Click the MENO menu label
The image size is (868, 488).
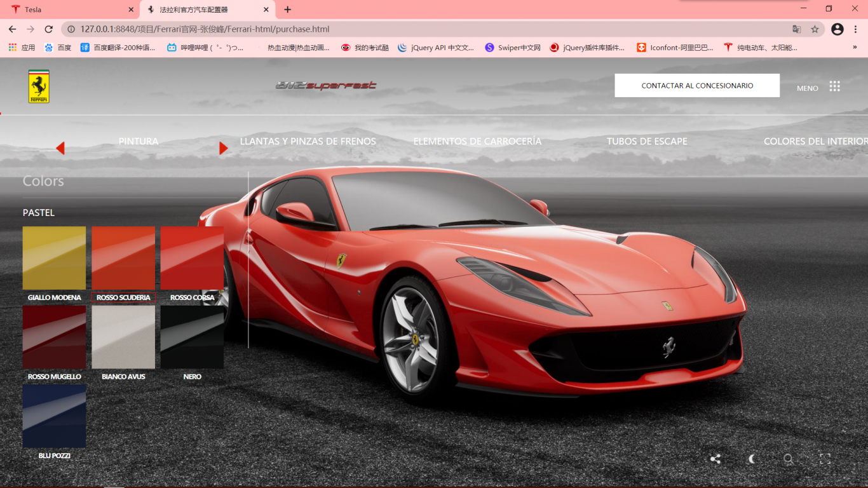point(808,88)
